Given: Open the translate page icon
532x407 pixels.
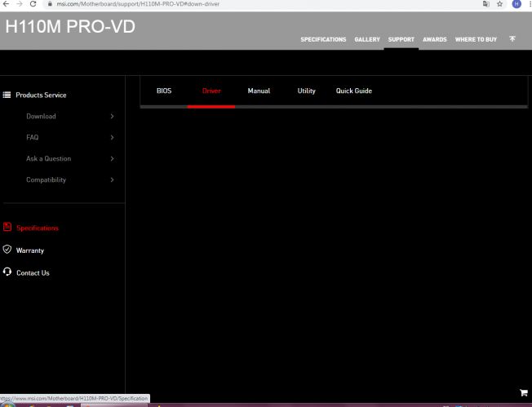Looking at the screenshot, I should point(485,4).
